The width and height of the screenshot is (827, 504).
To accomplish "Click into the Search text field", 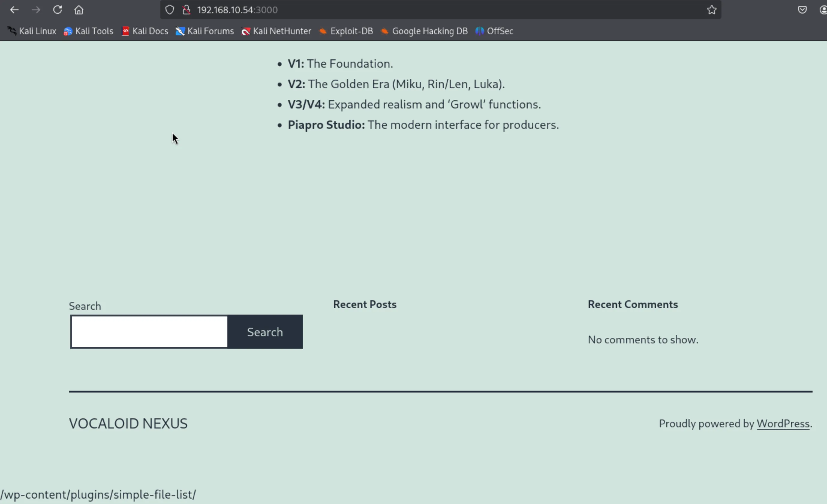I will 149,332.
